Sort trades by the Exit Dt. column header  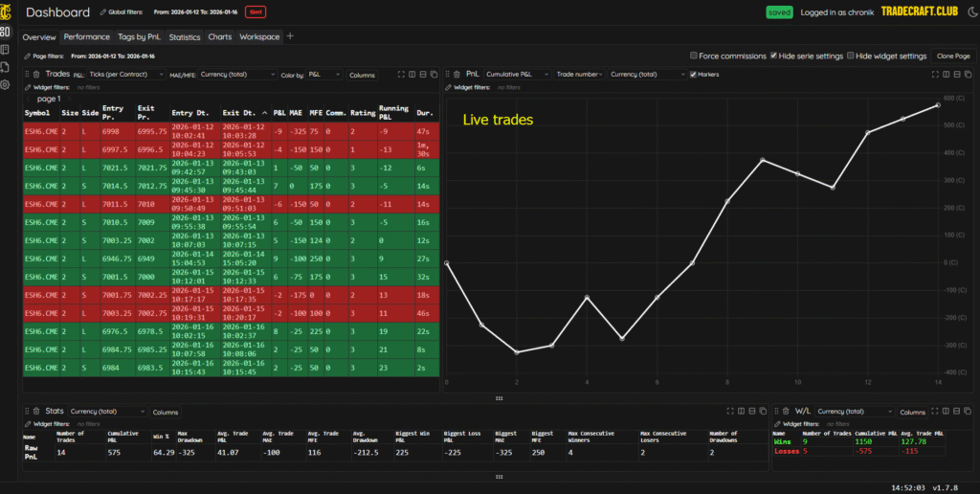[x=241, y=113]
